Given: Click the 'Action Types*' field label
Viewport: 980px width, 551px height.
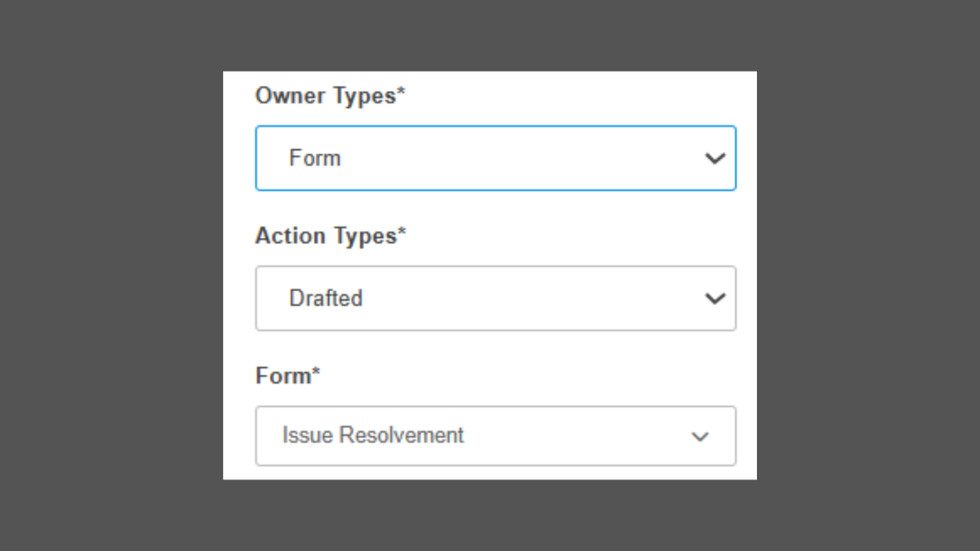Looking at the screenshot, I should [325, 235].
